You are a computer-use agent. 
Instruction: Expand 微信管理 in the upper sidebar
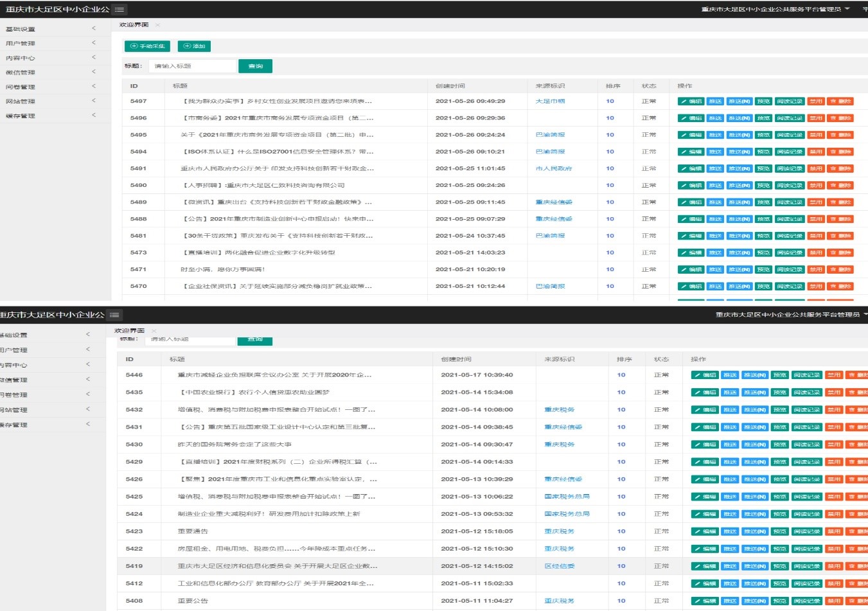coord(50,73)
